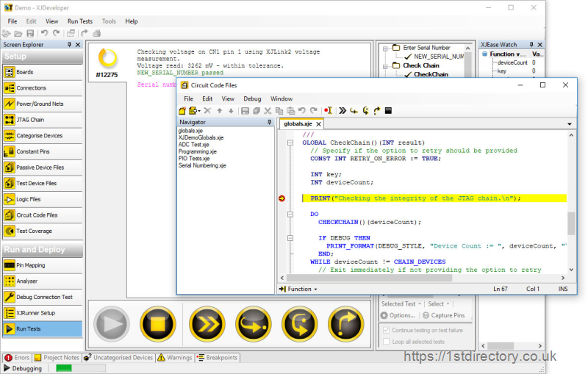Open the Select dropdown in the test panel
588x374 pixels.
click(439, 304)
